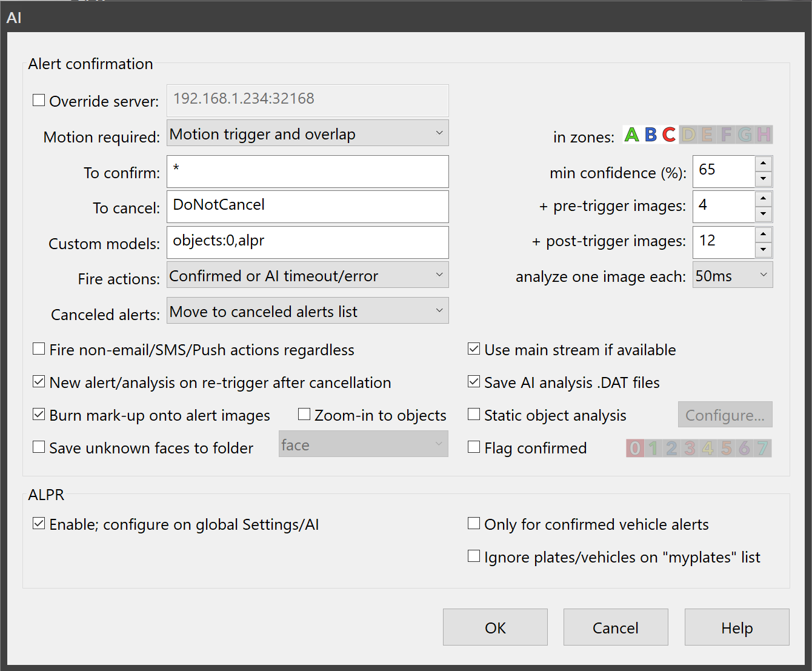Open the Canceled alerts dropdown
812x671 pixels.
308,311
